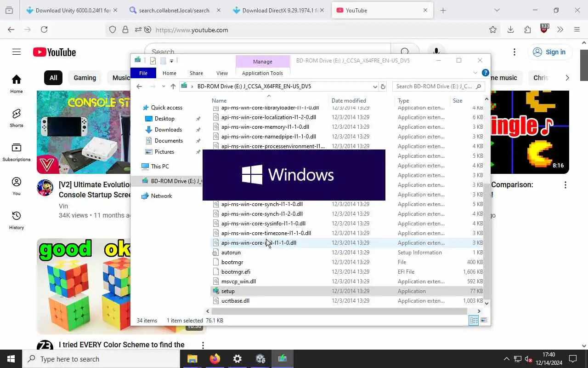
Task: Toggle the YouTube guide menu icon
Action: click(17, 52)
